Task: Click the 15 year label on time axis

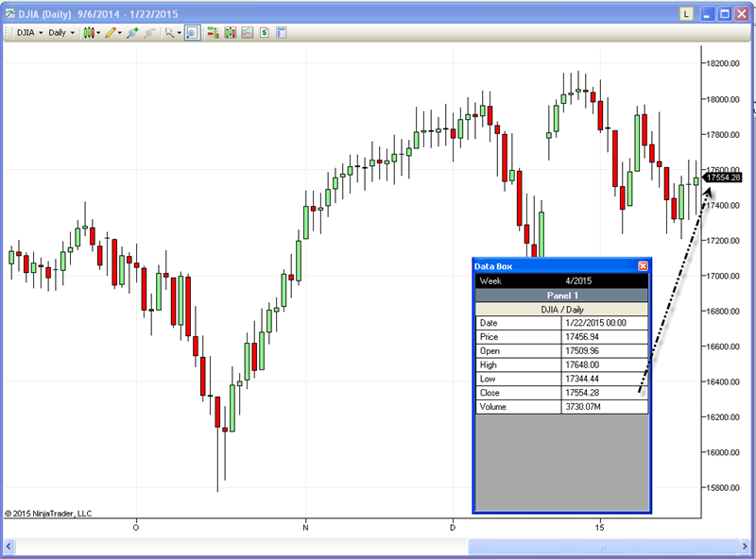Action: tap(599, 527)
